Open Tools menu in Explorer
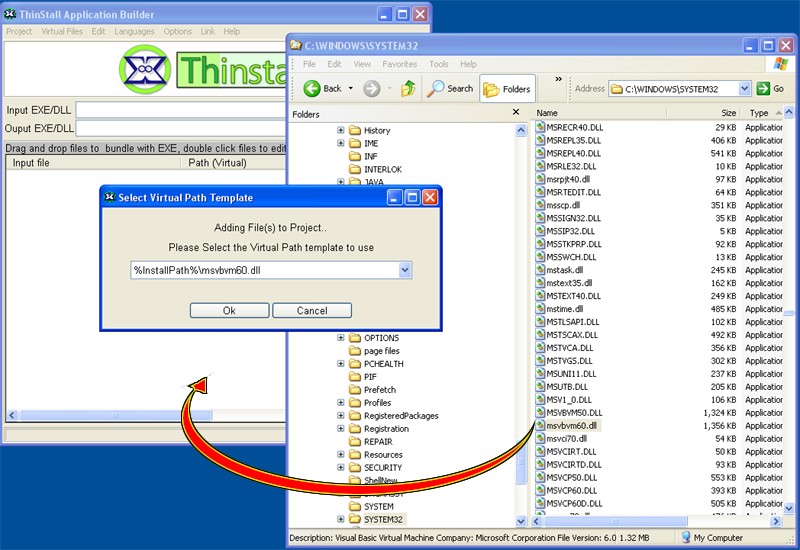Screen dimensions: 800x550 pyautogui.click(x=439, y=64)
